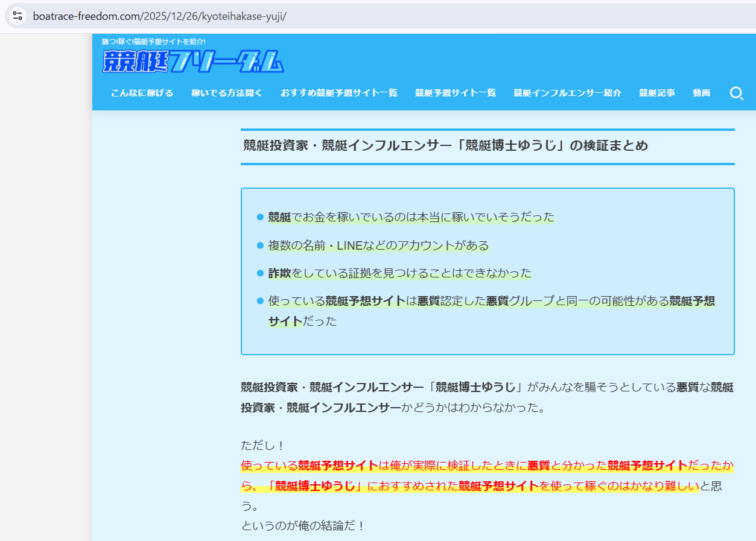Viewport: 756px width, 541px height.
Task: Click the bullet about 複数の名前・LINE accounts
Action: coord(378,245)
